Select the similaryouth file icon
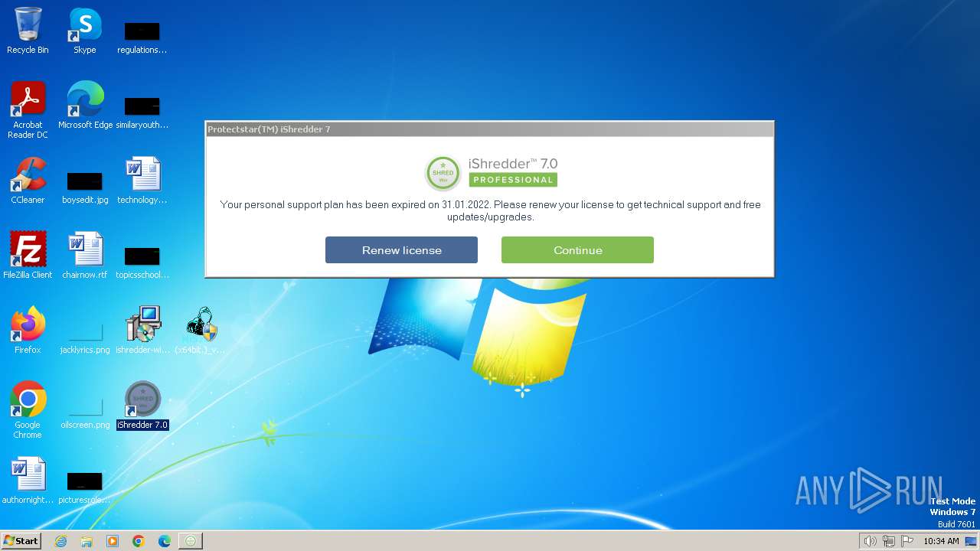This screenshot has width=980, height=551. click(x=142, y=113)
